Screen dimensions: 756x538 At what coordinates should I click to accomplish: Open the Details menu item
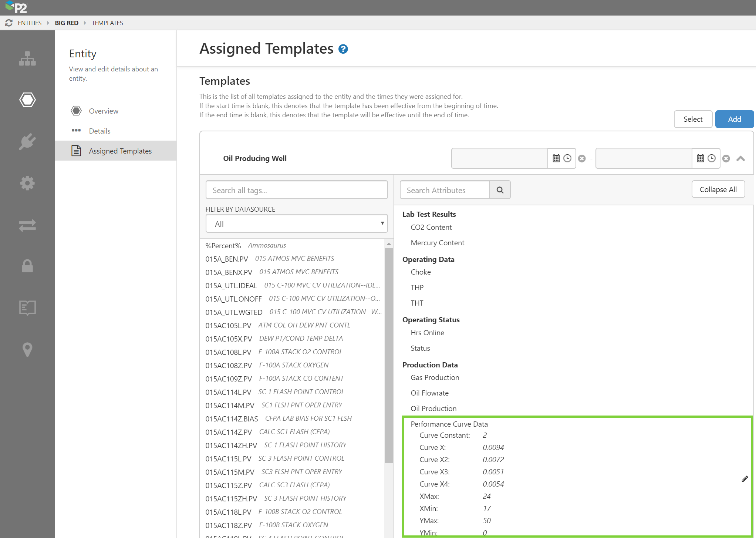click(x=99, y=131)
